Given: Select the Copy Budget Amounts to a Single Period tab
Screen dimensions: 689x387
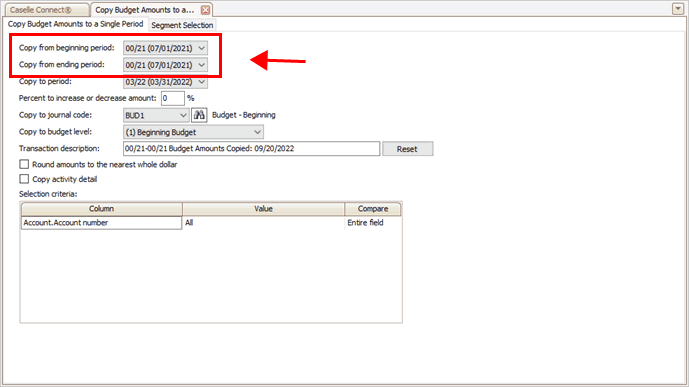Looking at the screenshot, I should tap(76, 24).
